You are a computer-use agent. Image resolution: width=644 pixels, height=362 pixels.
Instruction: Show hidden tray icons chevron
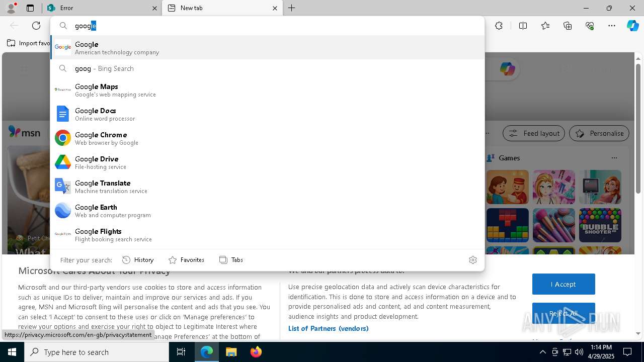[x=542, y=352]
